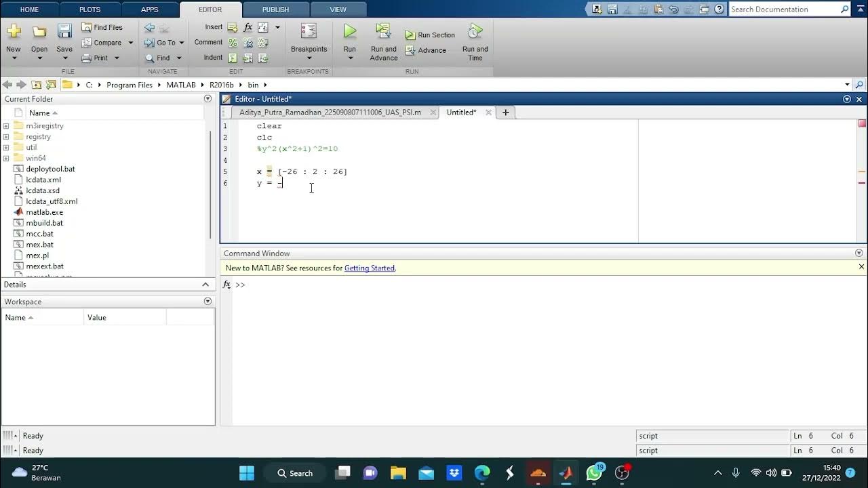Click the navigate Back arrow in the Navigate group
Viewport: 868px width, 488px height.
tap(149, 27)
